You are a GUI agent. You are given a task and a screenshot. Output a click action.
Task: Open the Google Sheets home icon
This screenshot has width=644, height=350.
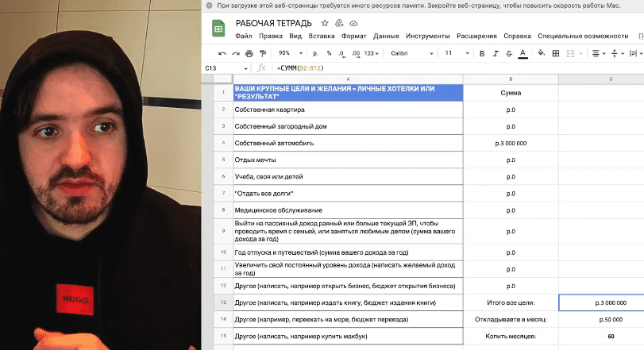pos(218,29)
